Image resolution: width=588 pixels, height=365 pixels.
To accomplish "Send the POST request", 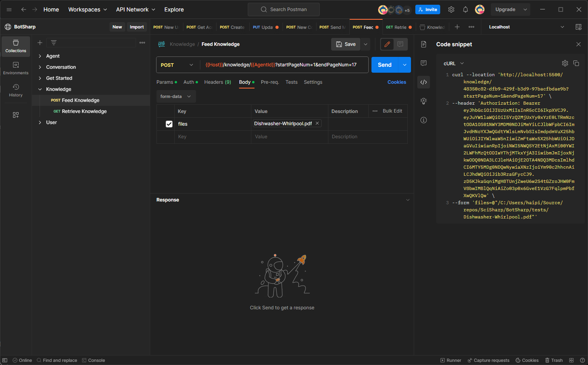I will 385,65.
